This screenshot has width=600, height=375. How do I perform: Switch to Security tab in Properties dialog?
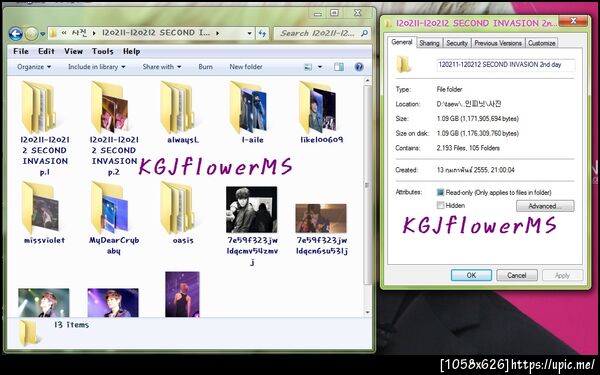click(x=457, y=43)
